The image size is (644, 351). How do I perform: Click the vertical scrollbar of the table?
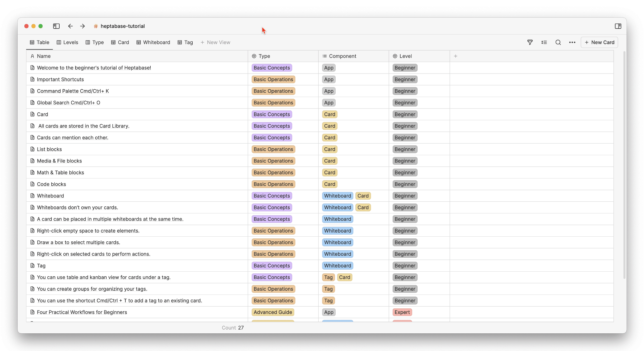click(624, 165)
